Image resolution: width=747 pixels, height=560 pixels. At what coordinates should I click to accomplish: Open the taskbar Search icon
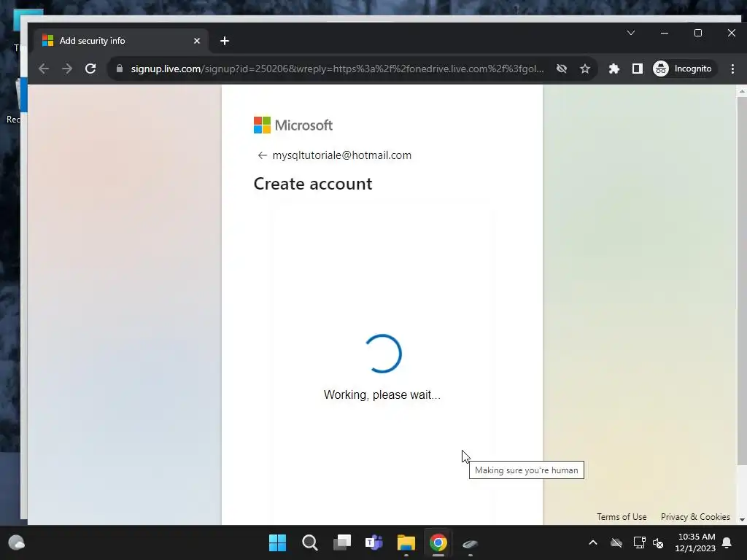(x=309, y=542)
